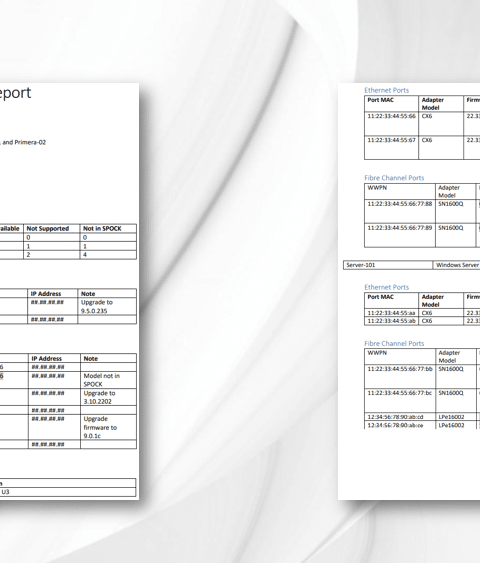Select the Port MAC 11:22:33:44:55:aa
Image resolution: width=480 pixels, height=563 pixels.
[391, 313]
